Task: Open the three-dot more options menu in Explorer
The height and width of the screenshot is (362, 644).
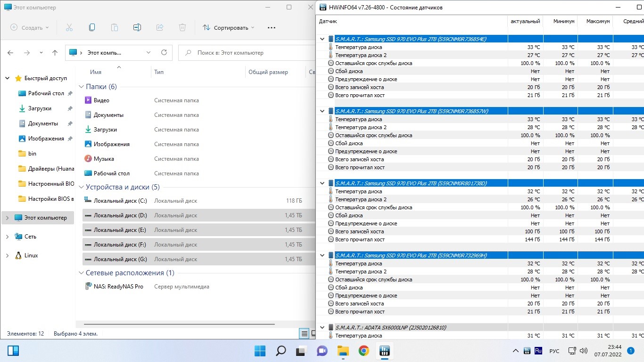Action: pyautogui.click(x=271, y=28)
